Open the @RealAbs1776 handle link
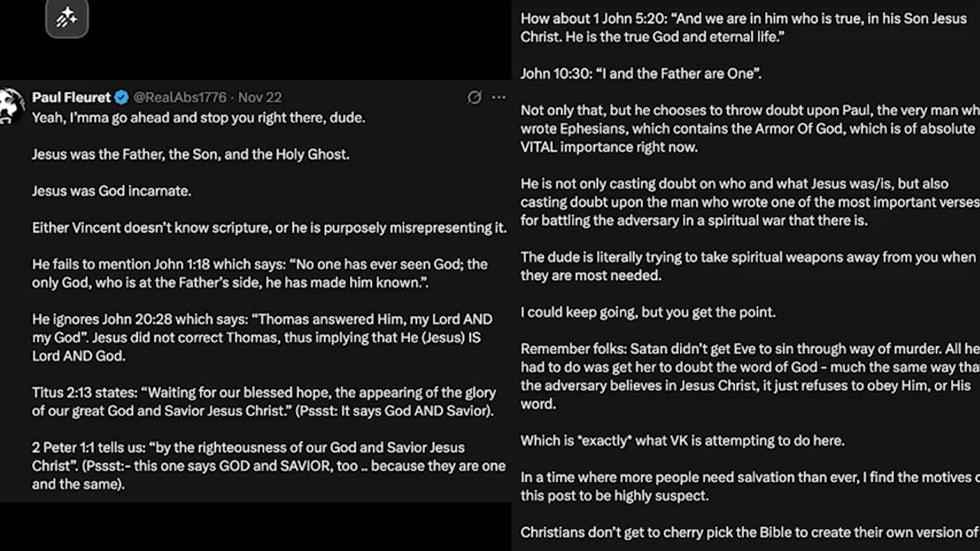This screenshot has width=980, height=551. click(180, 97)
